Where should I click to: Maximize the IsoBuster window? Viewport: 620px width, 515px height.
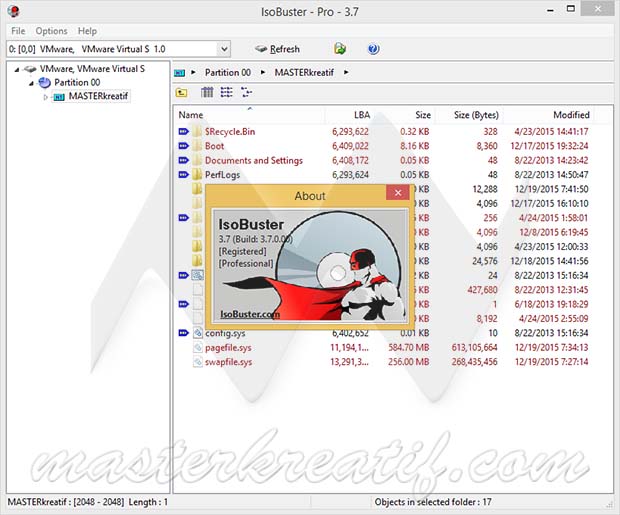click(x=571, y=9)
